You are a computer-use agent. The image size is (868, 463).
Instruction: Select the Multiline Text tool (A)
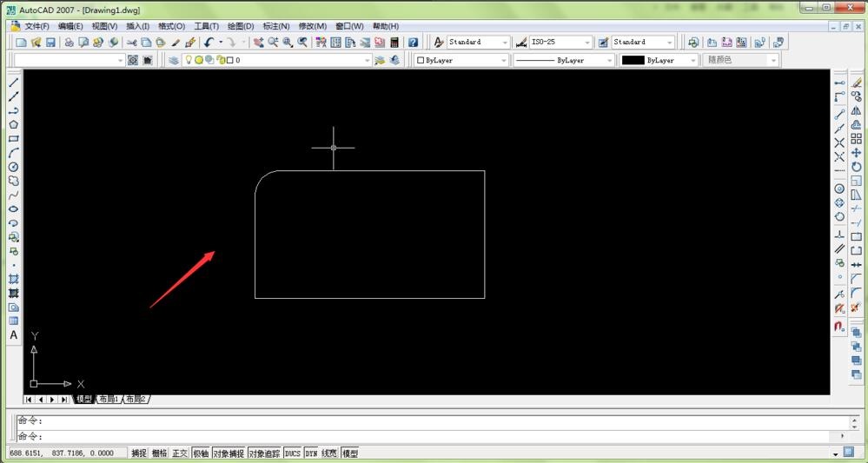(x=14, y=334)
